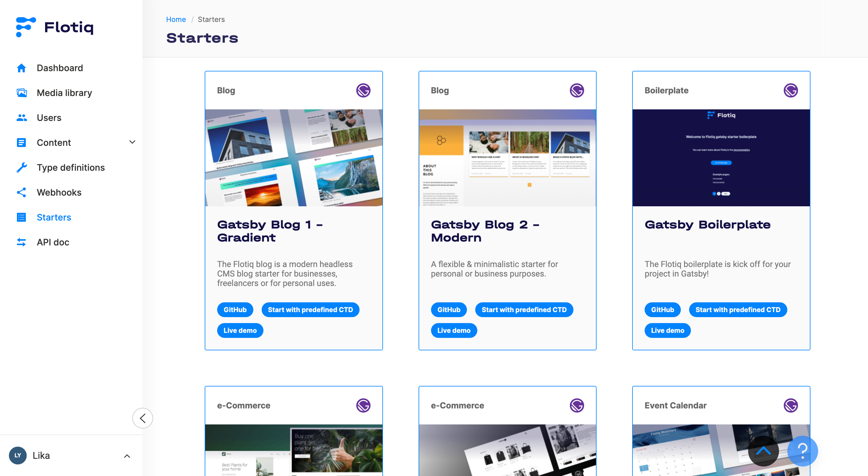Click the Flotiq logo in the sidebar
868x476 pixels.
[55, 27]
